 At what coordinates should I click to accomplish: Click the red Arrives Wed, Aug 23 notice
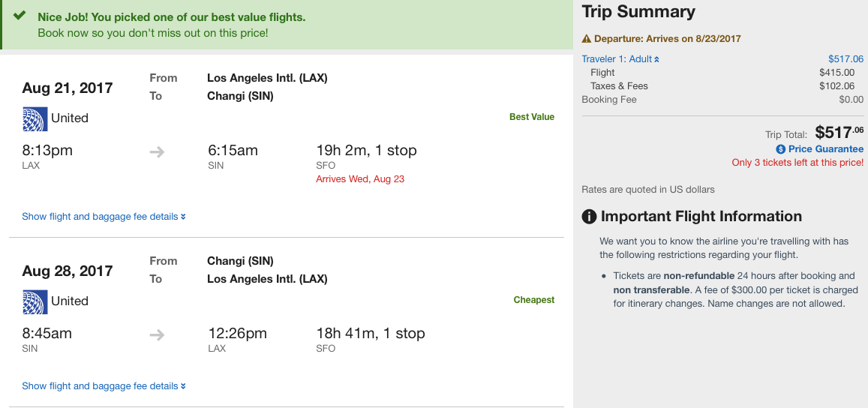point(360,179)
